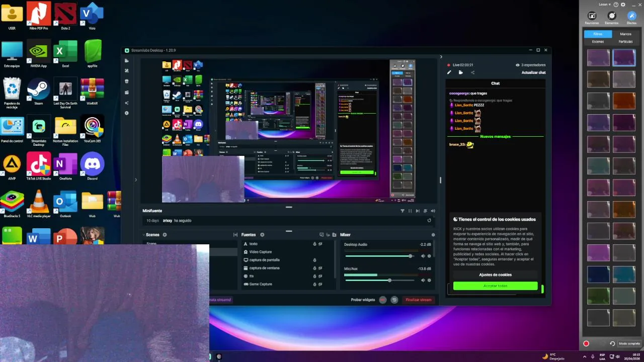Apply the first purple filter thumbnail

(598, 58)
